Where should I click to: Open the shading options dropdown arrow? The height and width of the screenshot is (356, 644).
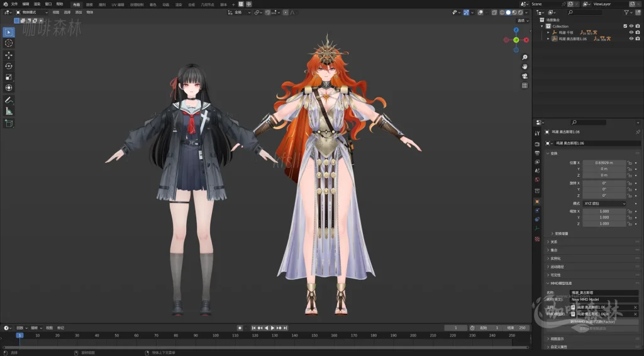526,13
